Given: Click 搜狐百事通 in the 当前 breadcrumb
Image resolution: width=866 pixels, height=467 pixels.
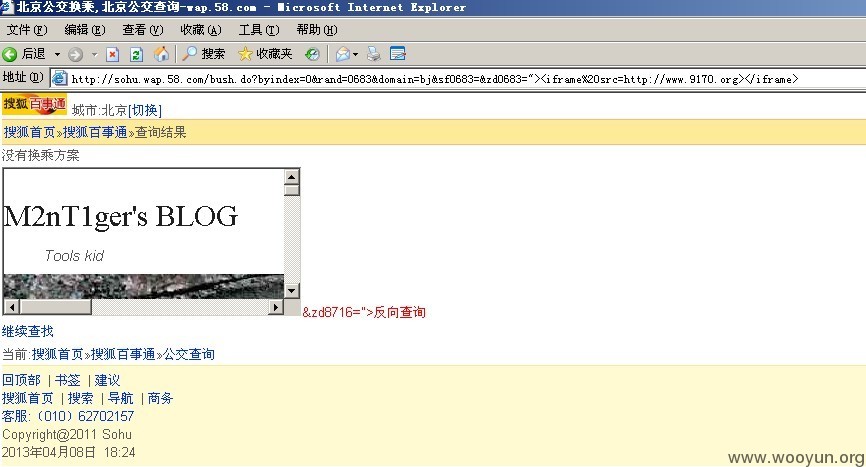Looking at the screenshot, I should [x=123, y=354].
